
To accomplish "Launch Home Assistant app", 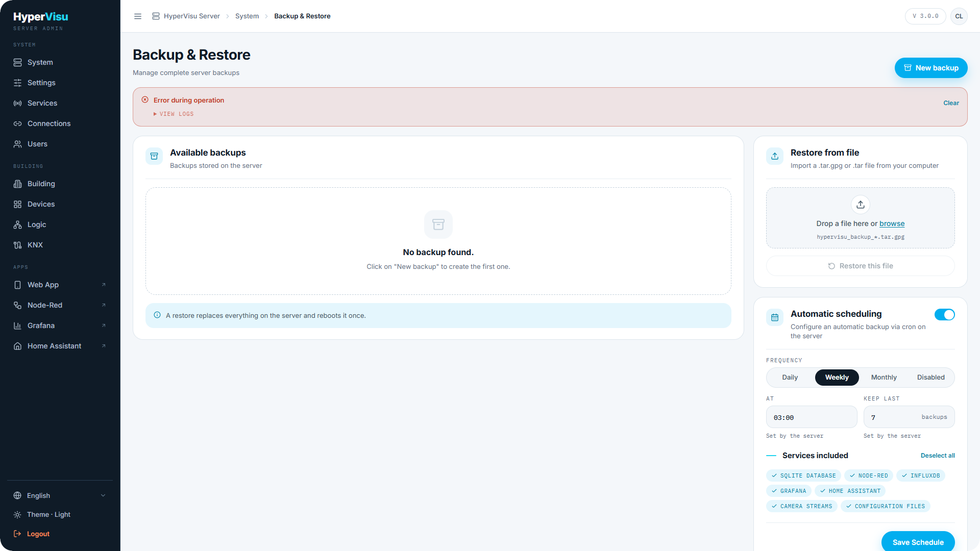I will (60, 346).
